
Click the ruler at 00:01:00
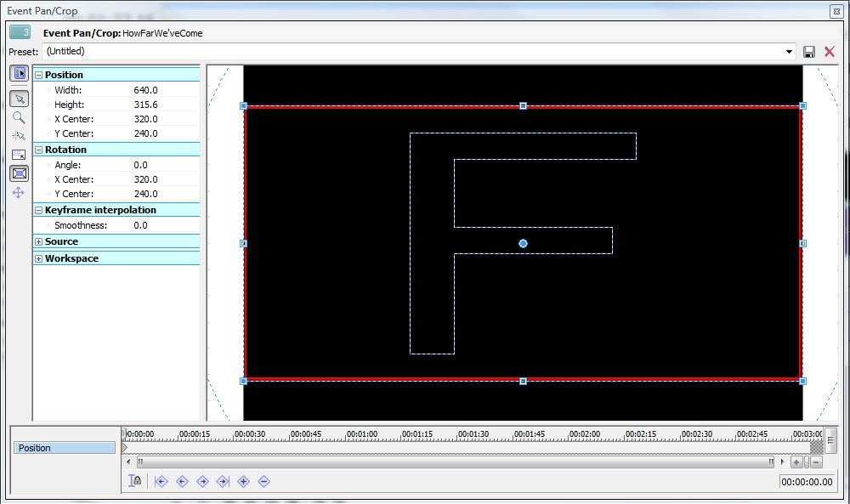361,434
